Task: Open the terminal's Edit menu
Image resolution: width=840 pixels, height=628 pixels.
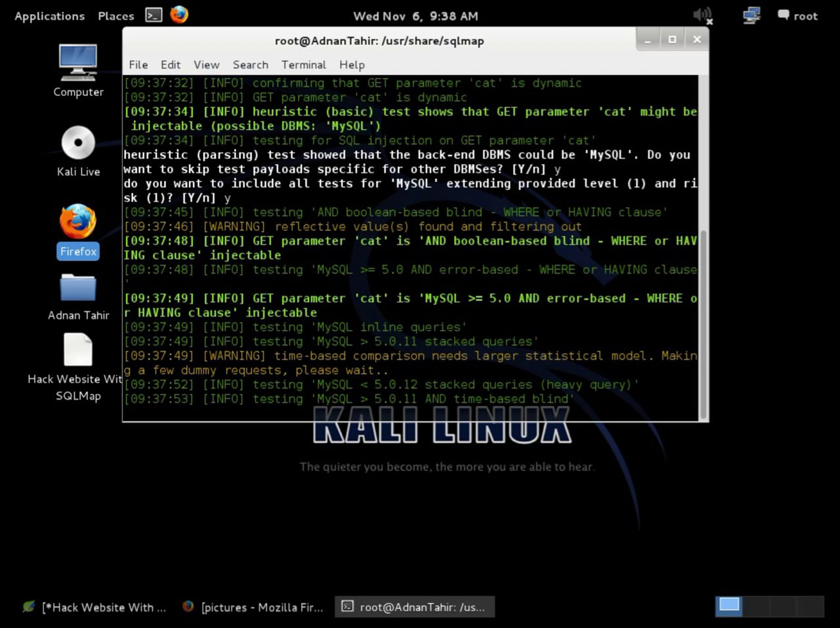Action: point(170,65)
